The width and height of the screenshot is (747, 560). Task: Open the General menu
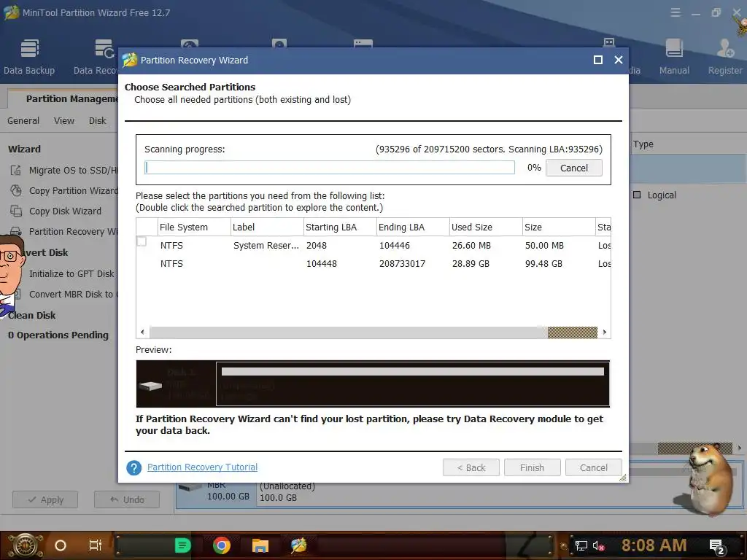point(23,121)
